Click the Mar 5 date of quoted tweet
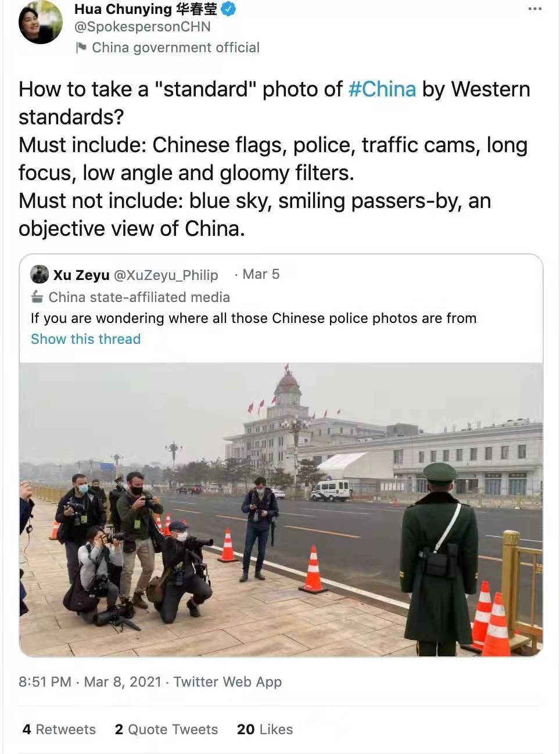Image resolution: width=560 pixels, height=754 pixels. click(261, 274)
